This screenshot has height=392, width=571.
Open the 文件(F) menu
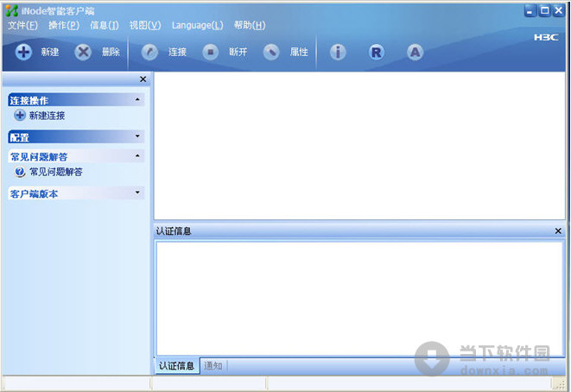(22, 26)
